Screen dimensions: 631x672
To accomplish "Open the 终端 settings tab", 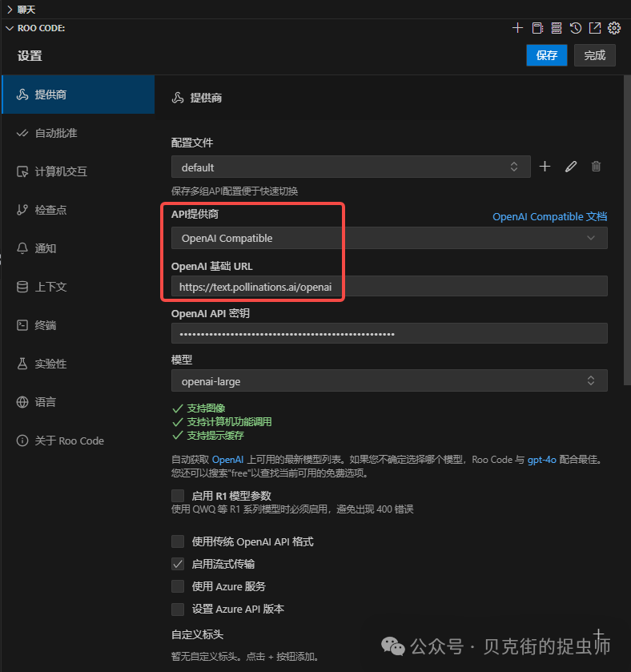I will [x=78, y=325].
